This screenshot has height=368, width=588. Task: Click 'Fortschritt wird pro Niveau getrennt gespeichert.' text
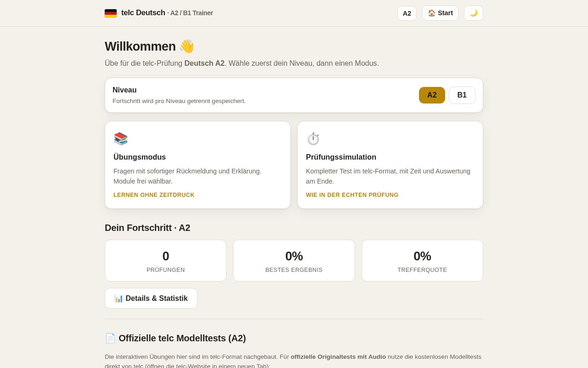179,101
